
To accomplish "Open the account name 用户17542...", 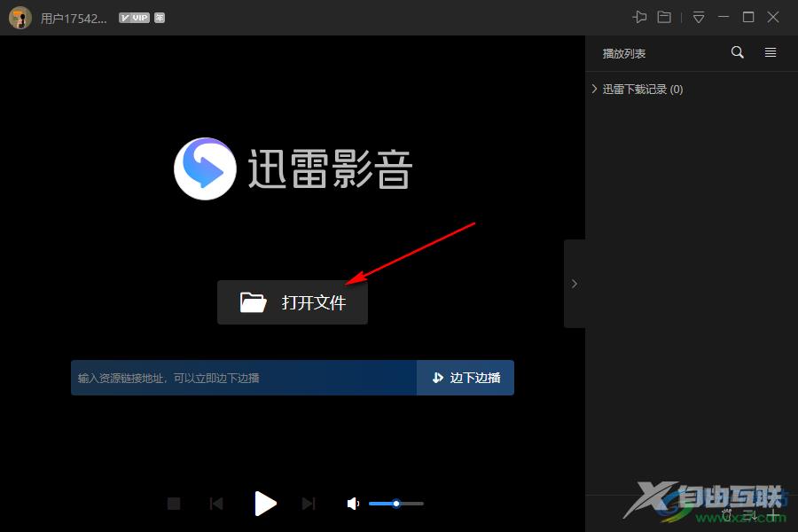I will click(74, 19).
